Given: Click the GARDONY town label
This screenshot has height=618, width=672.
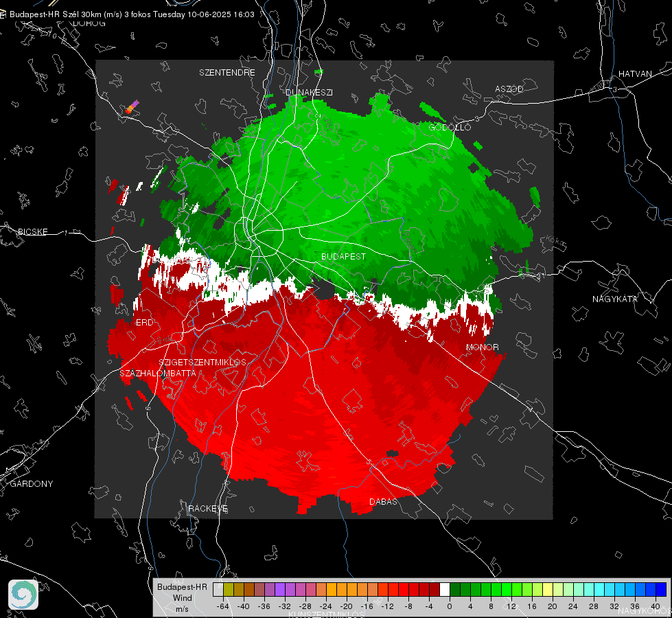Looking at the screenshot, I should [x=32, y=484].
